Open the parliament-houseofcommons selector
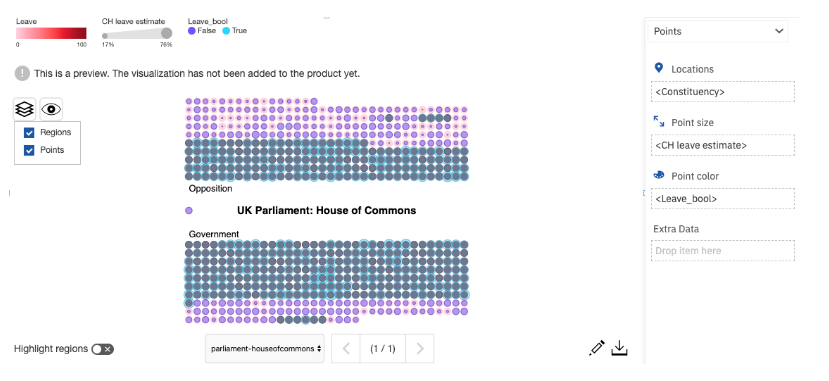The width and height of the screenshot is (829, 381). click(265, 348)
